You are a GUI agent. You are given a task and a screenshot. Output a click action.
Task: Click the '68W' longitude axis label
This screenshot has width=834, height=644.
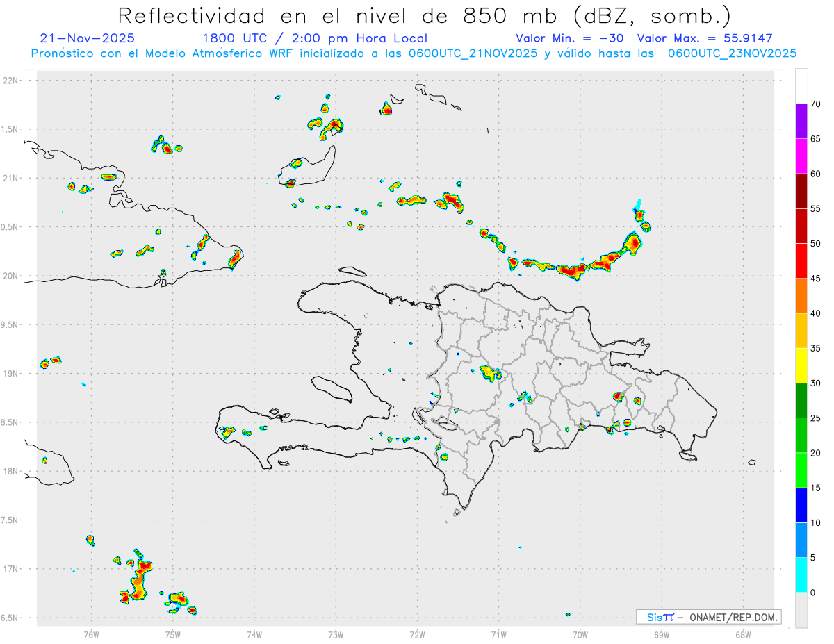point(743,634)
